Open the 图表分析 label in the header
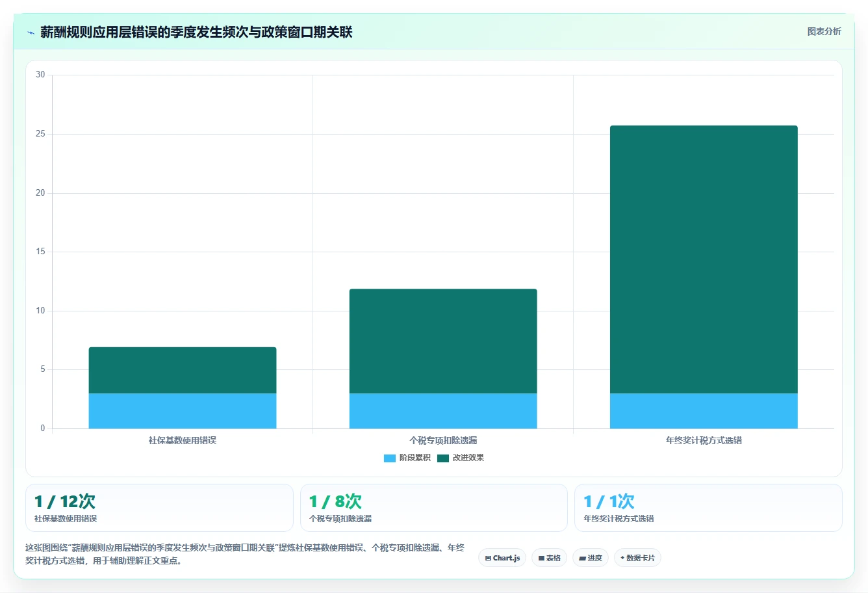Image resolution: width=868 pixels, height=593 pixels. click(x=824, y=31)
